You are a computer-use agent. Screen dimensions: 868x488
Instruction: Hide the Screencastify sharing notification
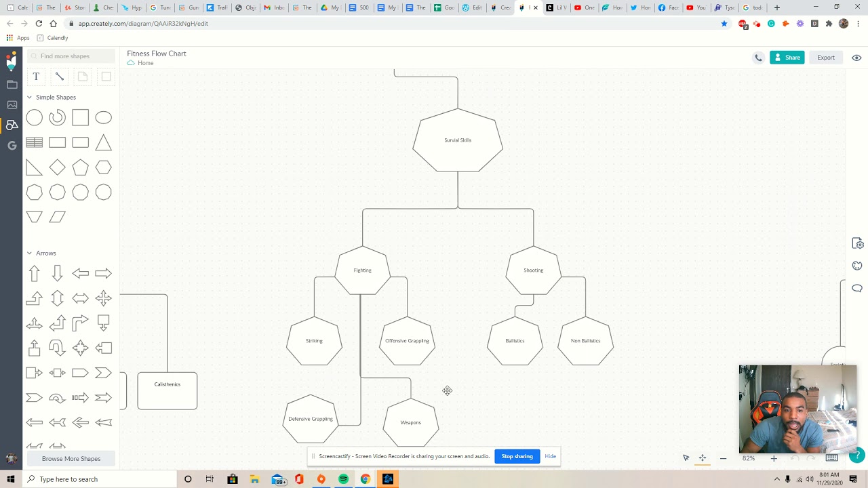[550, 456]
